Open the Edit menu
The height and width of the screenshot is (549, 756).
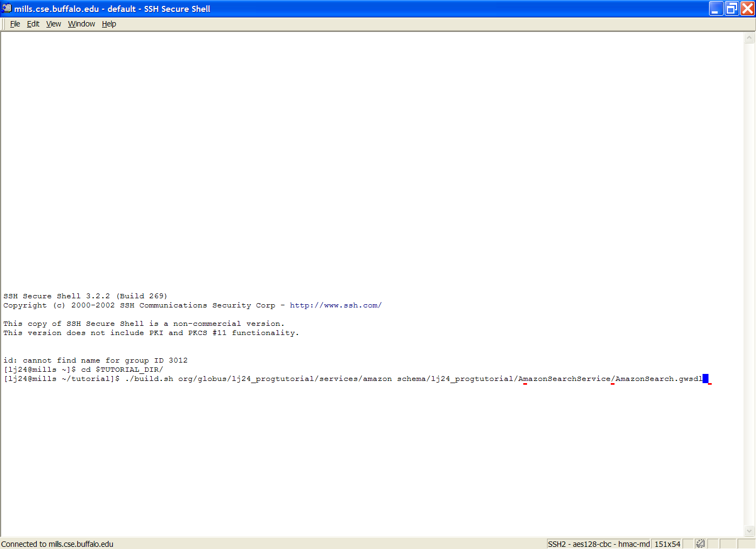[x=33, y=24]
